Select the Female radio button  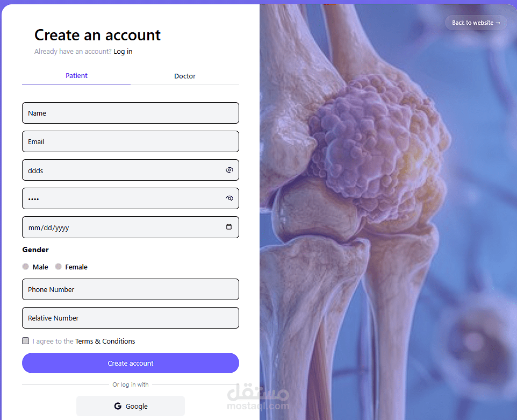pos(59,267)
